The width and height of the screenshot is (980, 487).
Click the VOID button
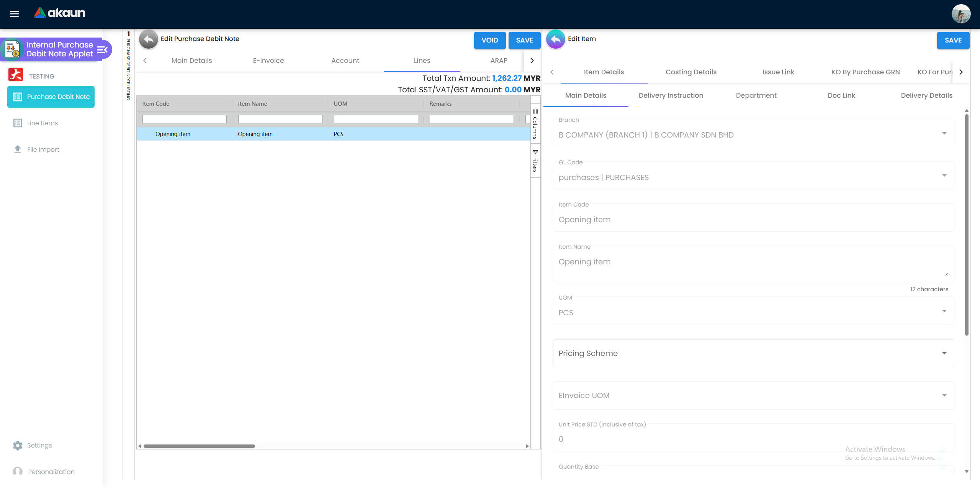(x=489, y=40)
